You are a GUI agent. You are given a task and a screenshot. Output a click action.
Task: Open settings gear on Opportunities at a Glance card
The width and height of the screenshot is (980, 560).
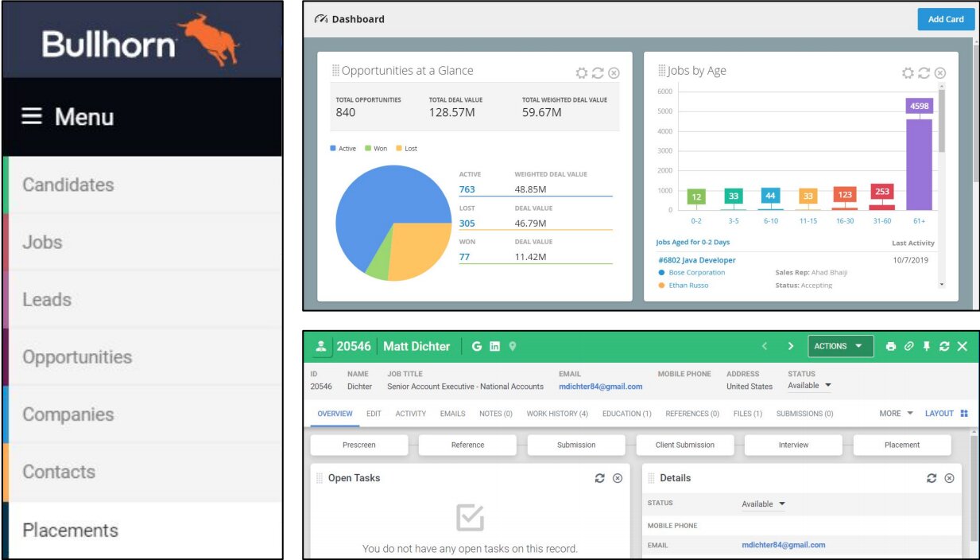coord(582,73)
